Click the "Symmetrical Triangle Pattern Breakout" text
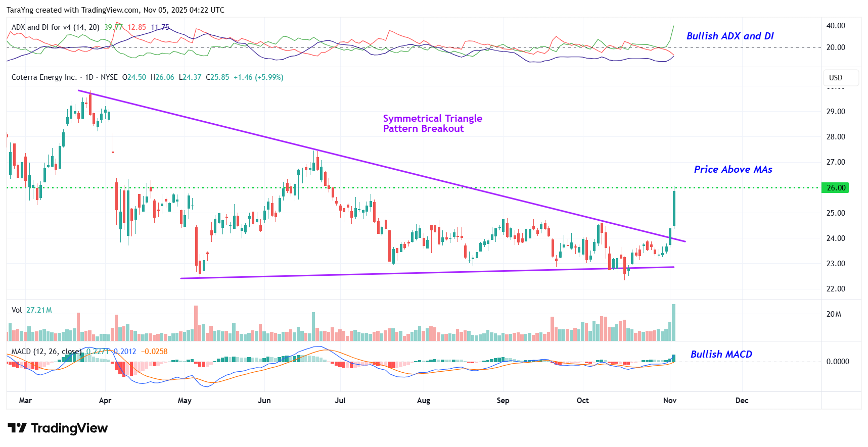Image resolution: width=868 pixels, height=447 pixels. 432,124
